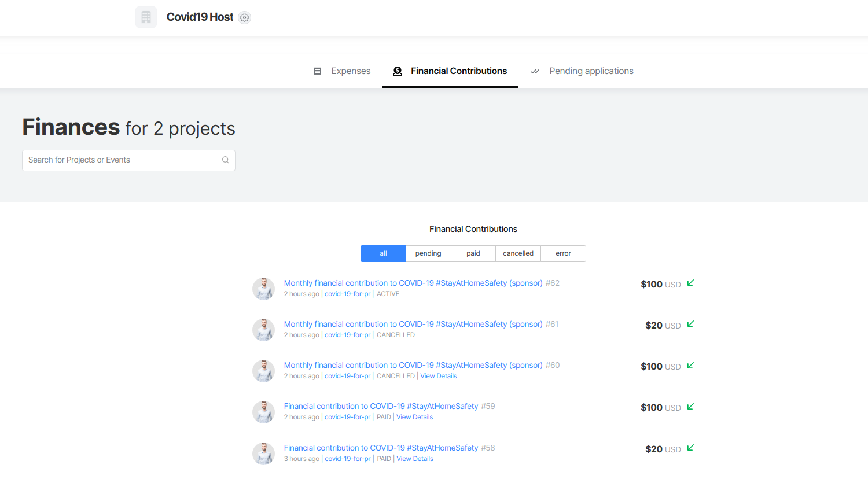Click the Covid19 Host building logo
Image resolution: width=868 pixels, height=483 pixels.
[146, 17]
